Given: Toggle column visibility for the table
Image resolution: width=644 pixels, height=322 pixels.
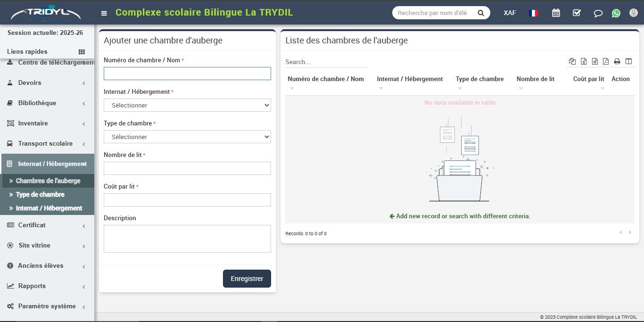Looking at the screenshot, I should (x=628, y=61).
